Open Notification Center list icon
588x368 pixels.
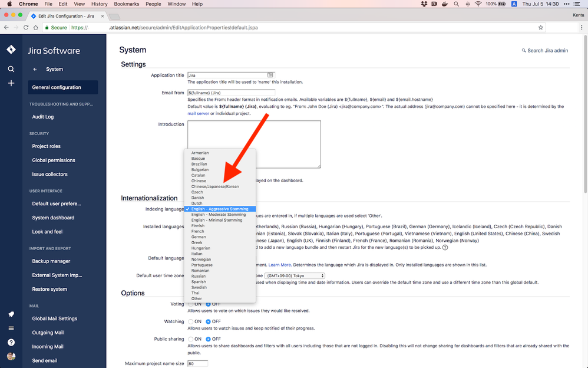click(x=577, y=4)
